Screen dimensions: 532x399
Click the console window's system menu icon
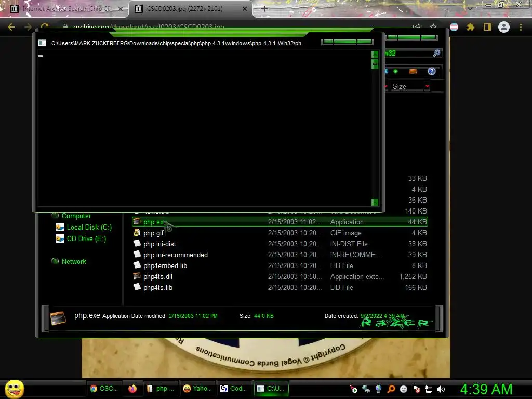click(42, 43)
